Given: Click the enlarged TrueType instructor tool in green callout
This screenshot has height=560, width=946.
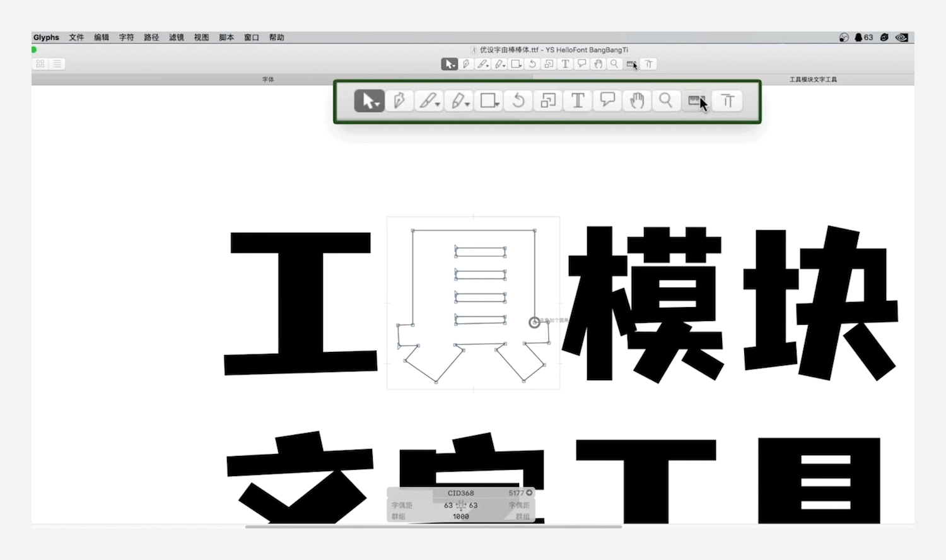Looking at the screenshot, I should coord(728,101).
